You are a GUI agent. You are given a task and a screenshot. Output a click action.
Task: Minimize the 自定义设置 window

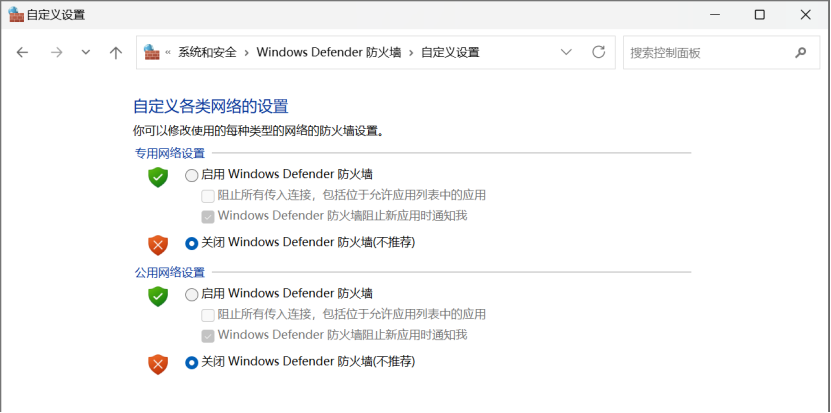713,15
